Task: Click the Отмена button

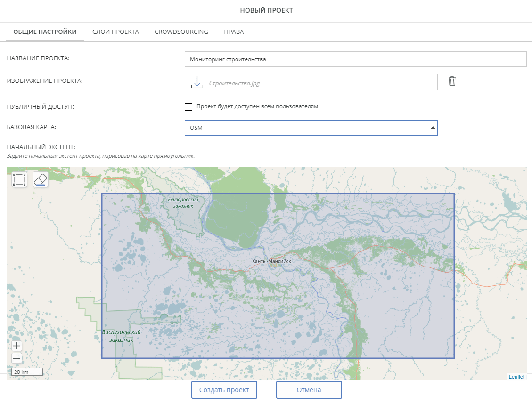Action: pos(309,390)
